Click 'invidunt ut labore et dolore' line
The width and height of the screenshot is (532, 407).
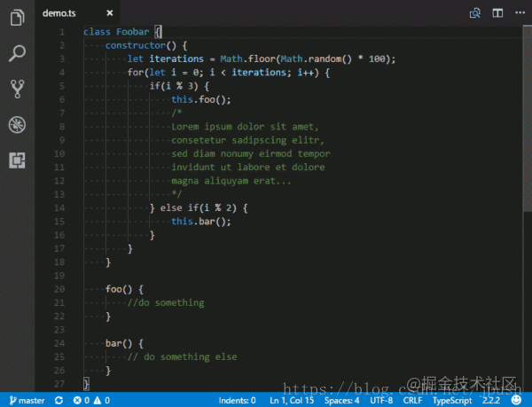click(247, 168)
